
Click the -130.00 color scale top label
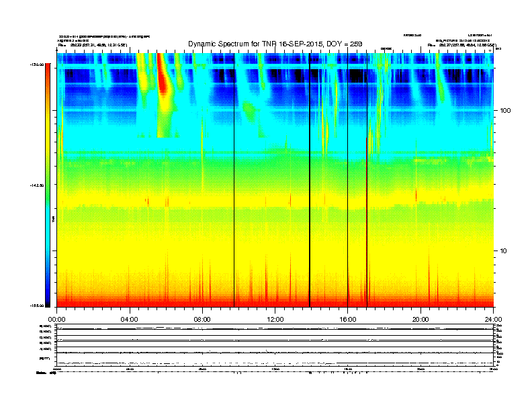point(37,64)
